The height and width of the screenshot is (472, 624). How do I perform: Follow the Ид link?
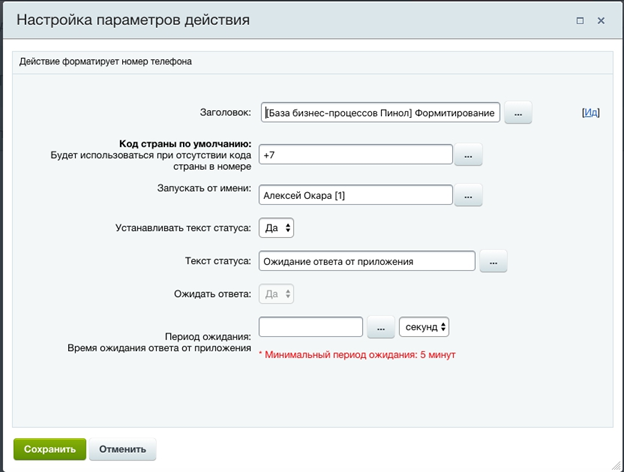click(590, 113)
